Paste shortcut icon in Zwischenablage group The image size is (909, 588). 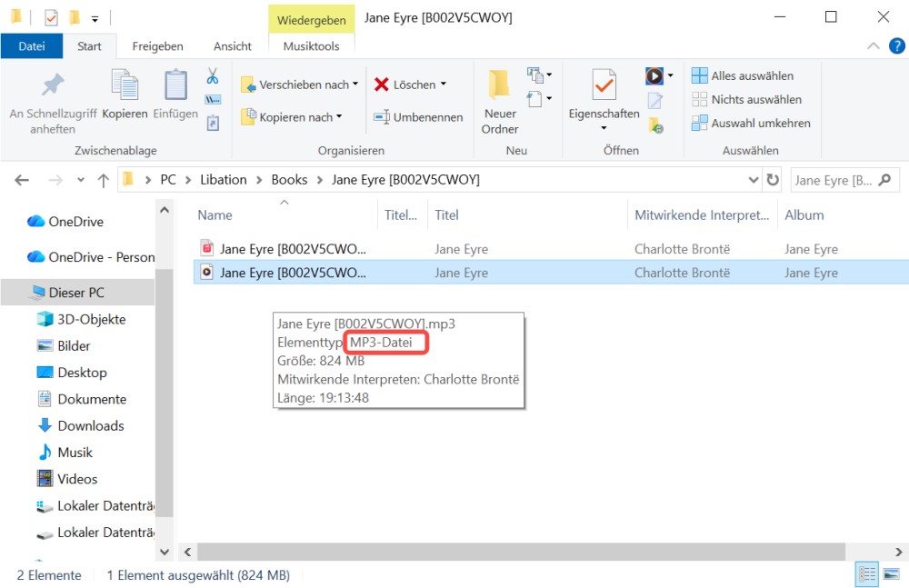coord(213,123)
